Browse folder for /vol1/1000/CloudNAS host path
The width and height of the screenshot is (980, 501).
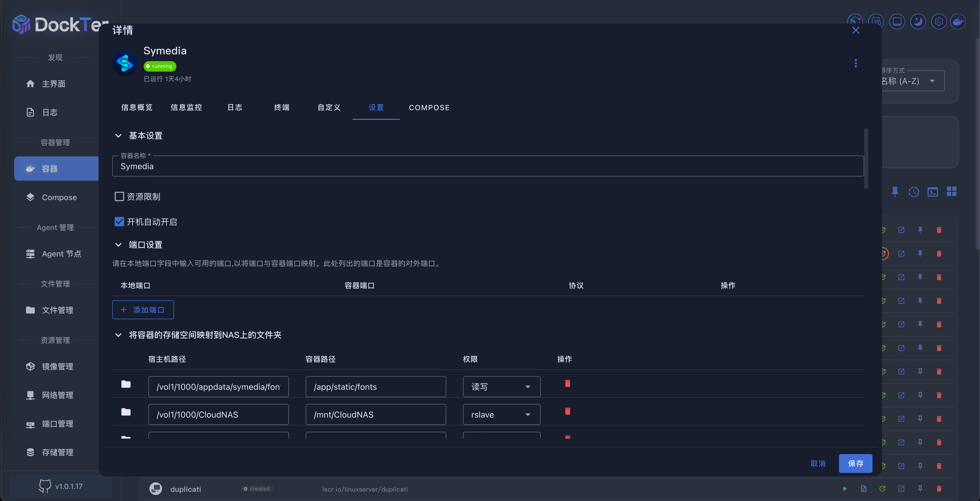126,412
